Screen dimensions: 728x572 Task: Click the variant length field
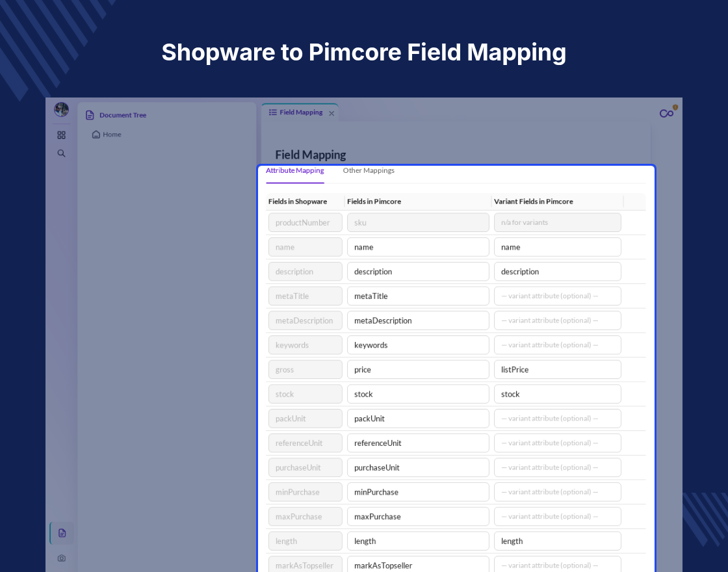[557, 541]
